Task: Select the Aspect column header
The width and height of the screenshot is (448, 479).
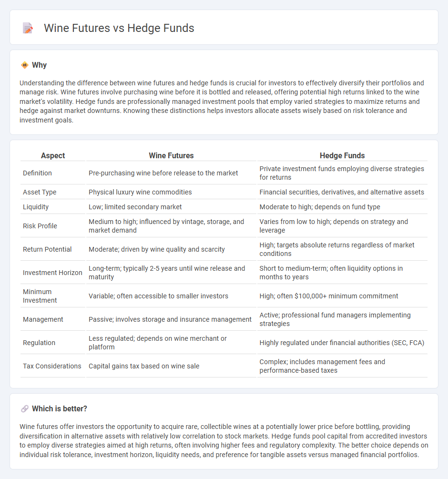Action: click(x=53, y=155)
